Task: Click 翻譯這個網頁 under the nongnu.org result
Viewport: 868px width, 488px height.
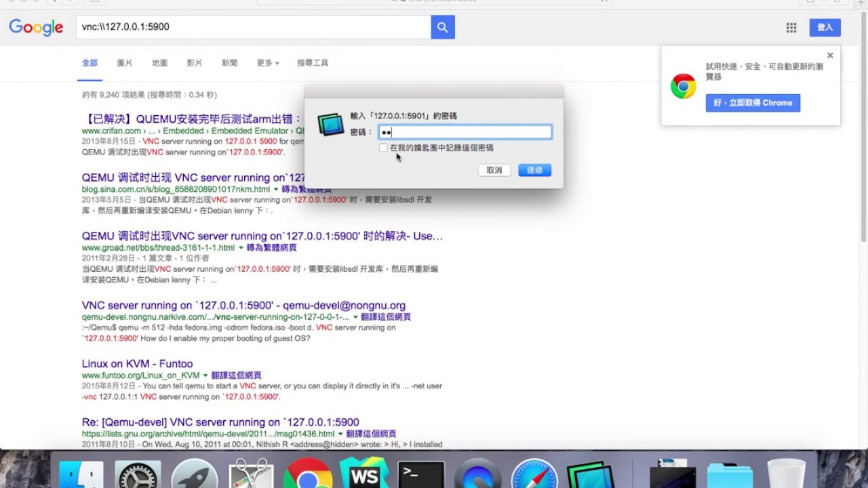Action: coord(386,317)
